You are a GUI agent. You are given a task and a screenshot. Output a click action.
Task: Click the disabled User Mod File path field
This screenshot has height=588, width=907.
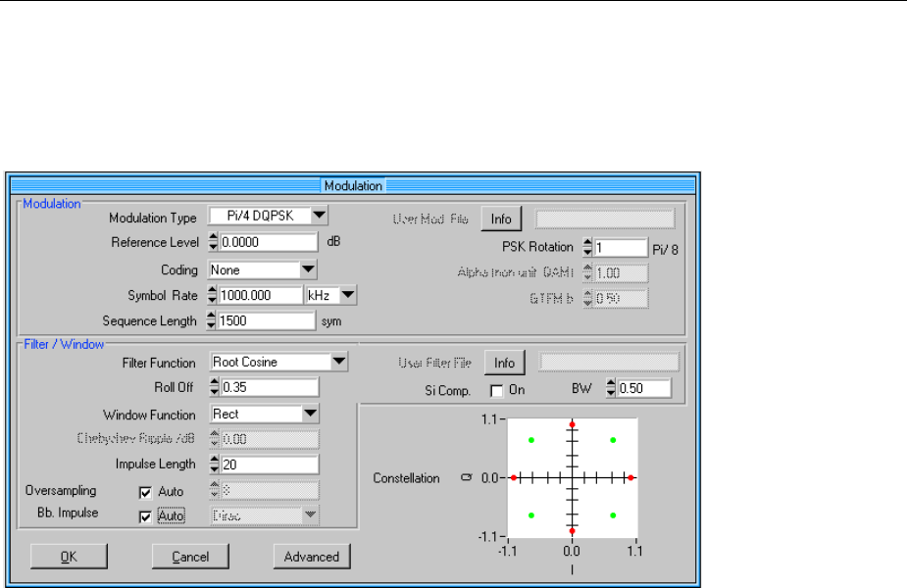tap(605, 220)
